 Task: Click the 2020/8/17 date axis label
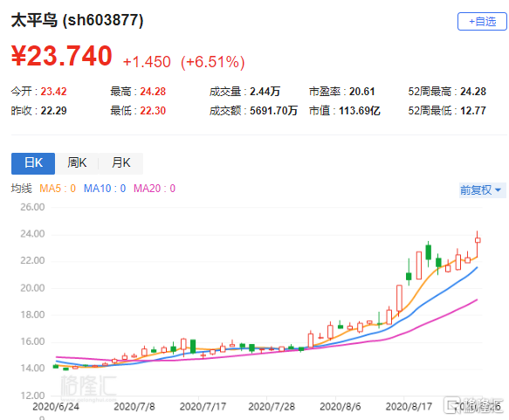click(x=409, y=407)
